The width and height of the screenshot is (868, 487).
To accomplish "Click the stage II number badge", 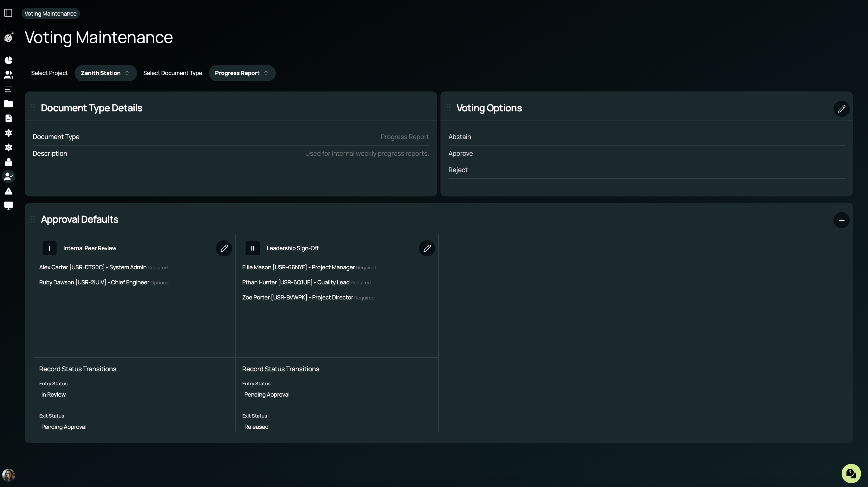I will tap(253, 248).
